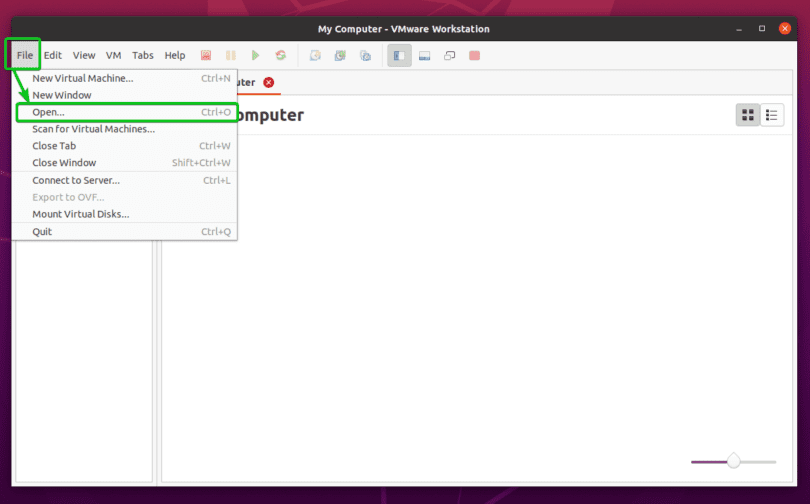Toggle the thumbnail bar toolbar icon
The width and height of the screenshot is (810, 504).
[x=425, y=55]
